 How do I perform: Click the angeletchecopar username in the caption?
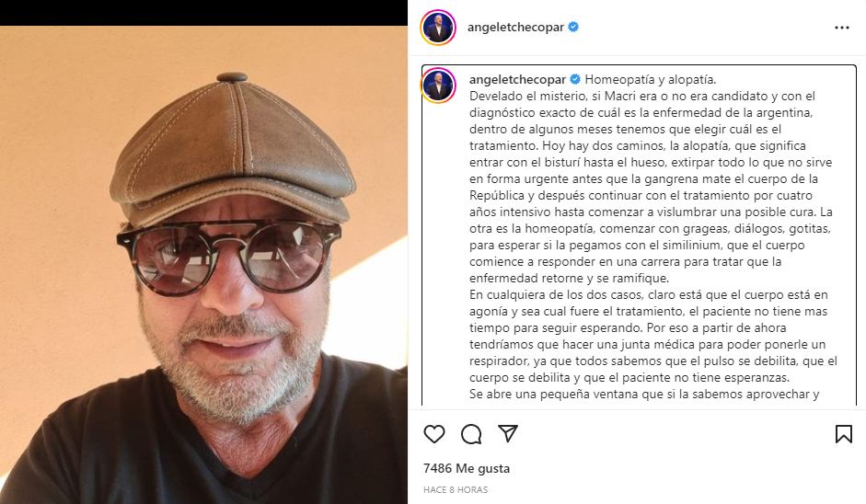click(518, 79)
